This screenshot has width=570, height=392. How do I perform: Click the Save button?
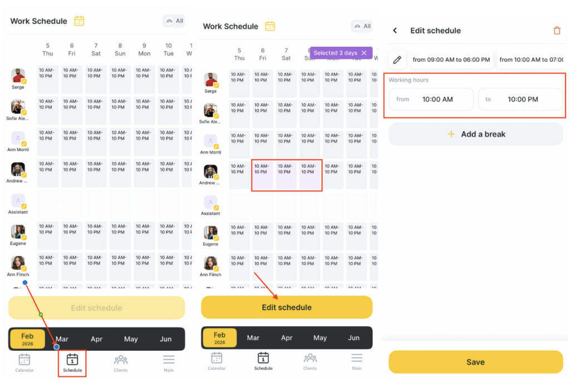475,362
